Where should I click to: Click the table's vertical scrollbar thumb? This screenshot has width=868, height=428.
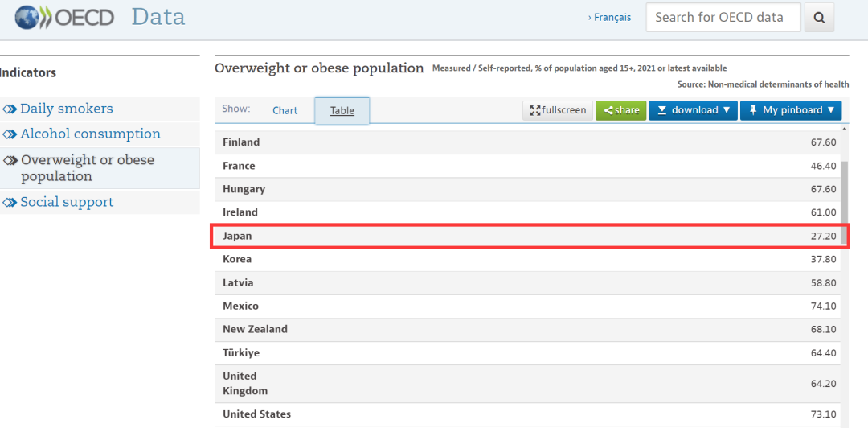pyautogui.click(x=843, y=201)
